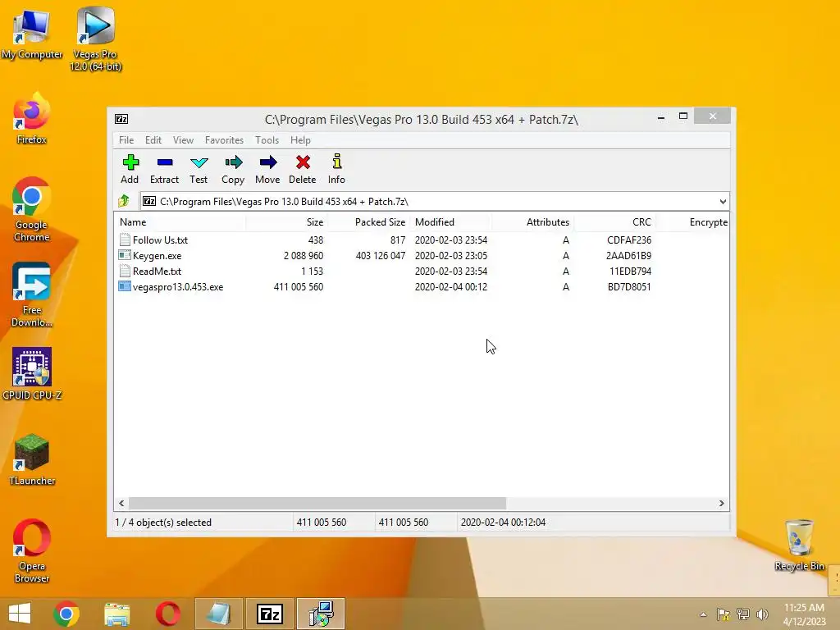The height and width of the screenshot is (630, 840).
Task: Sort by Packed Size column header
Action: pyautogui.click(x=368, y=221)
